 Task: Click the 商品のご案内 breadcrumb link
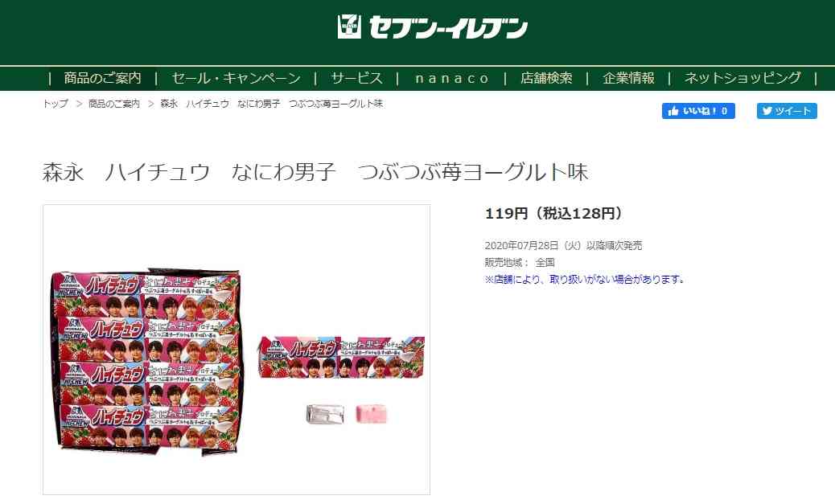tap(114, 104)
